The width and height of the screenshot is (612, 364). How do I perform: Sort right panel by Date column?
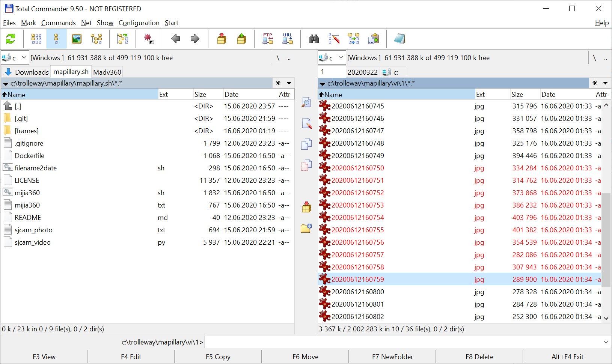click(x=567, y=95)
